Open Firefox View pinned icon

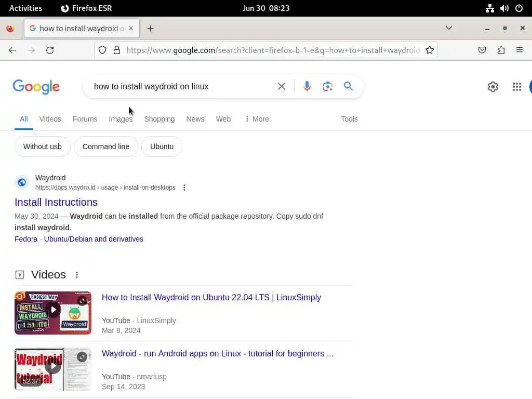(x=10, y=29)
